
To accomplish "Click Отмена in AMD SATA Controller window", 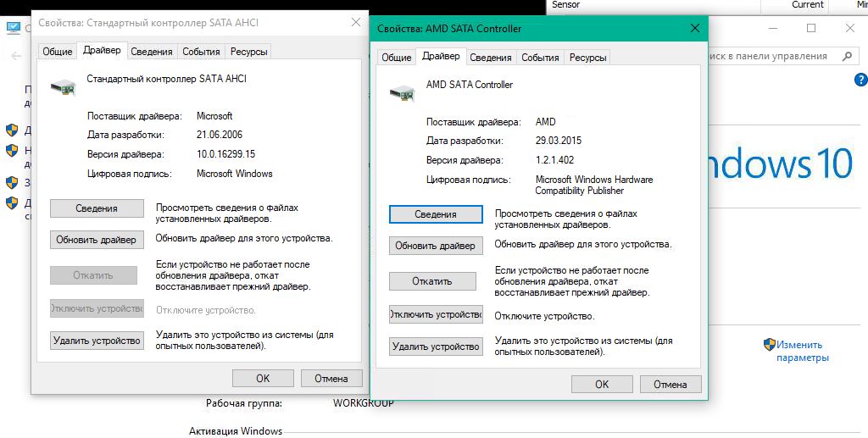I will pyautogui.click(x=670, y=385).
